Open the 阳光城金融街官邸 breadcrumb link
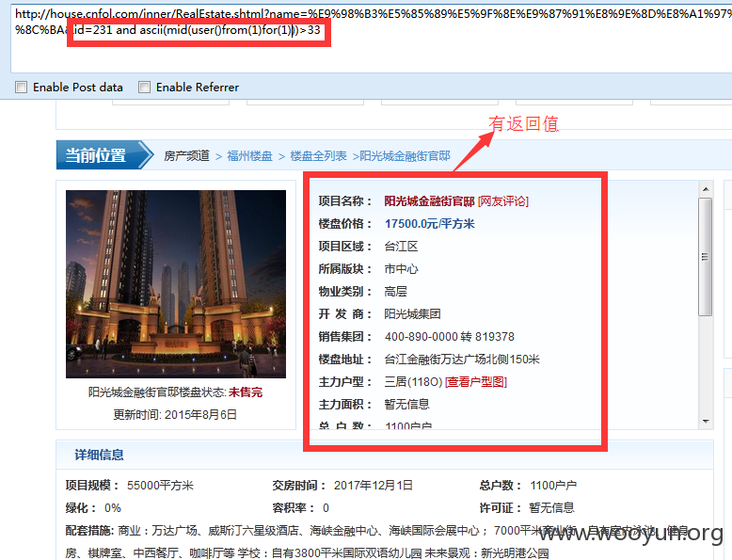Image resolution: width=732 pixels, height=560 pixels. (x=405, y=156)
